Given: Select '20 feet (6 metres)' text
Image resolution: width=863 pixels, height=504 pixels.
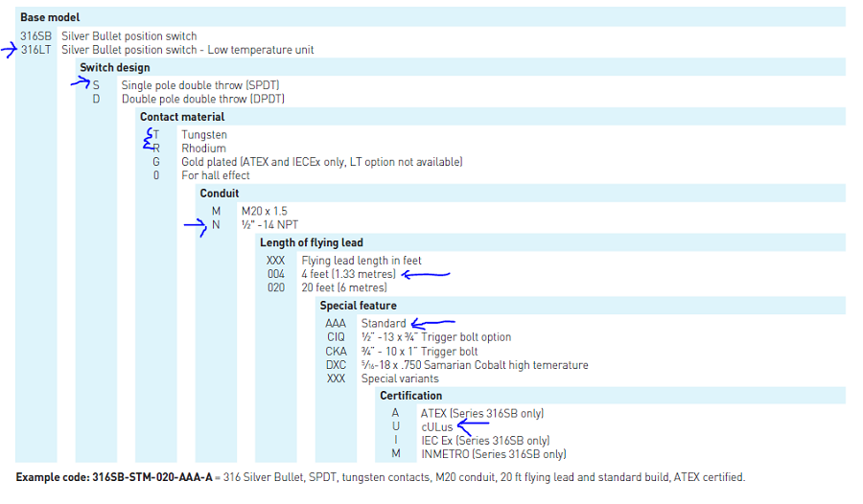Looking at the screenshot, I should (x=344, y=287).
